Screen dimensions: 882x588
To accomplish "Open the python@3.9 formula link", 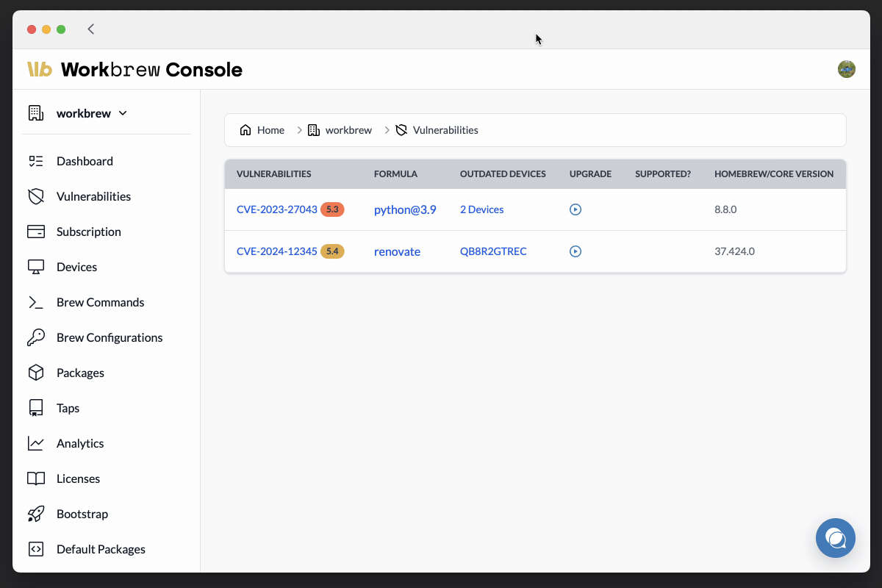I will [x=405, y=209].
